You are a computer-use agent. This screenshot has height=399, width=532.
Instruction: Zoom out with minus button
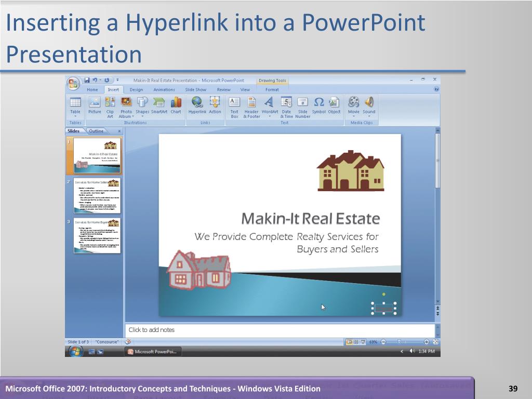[383, 342]
